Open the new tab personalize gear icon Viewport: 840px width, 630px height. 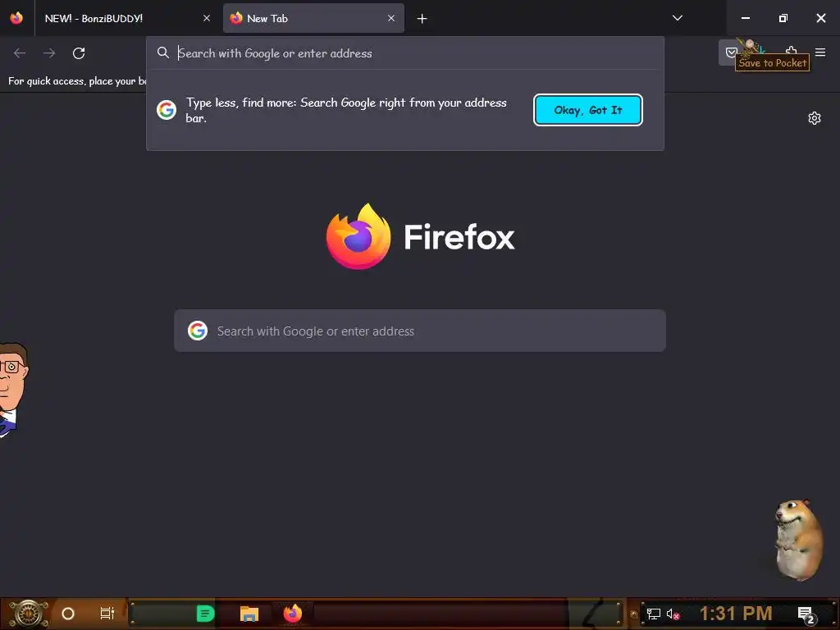click(815, 118)
